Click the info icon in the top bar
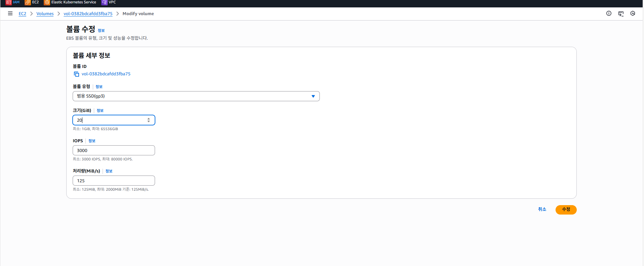The width and height of the screenshot is (644, 266). [609, 13]
